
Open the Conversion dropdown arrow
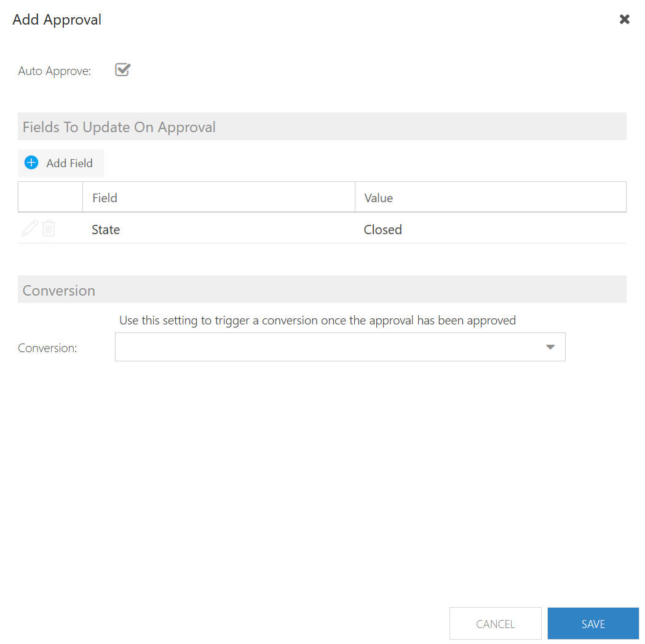550,347
